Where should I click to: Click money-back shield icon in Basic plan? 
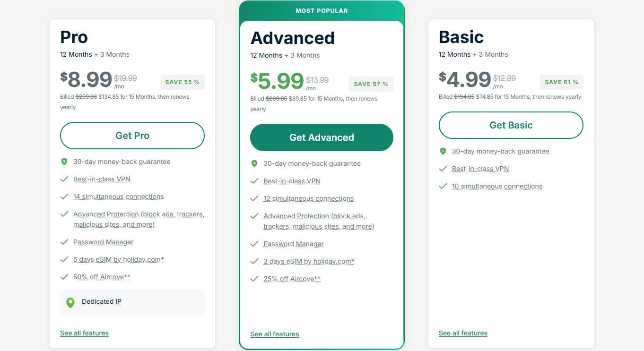pos(443,151)
